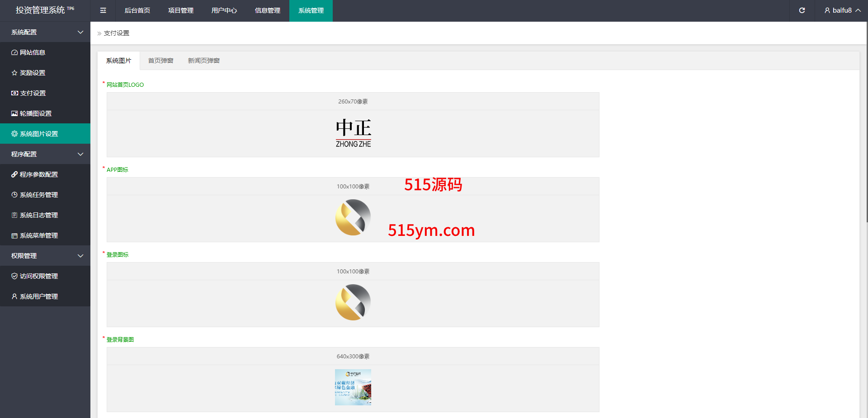
Task: Click the 登录背景图 thumbnail image
Action: [x=353, y=387]
